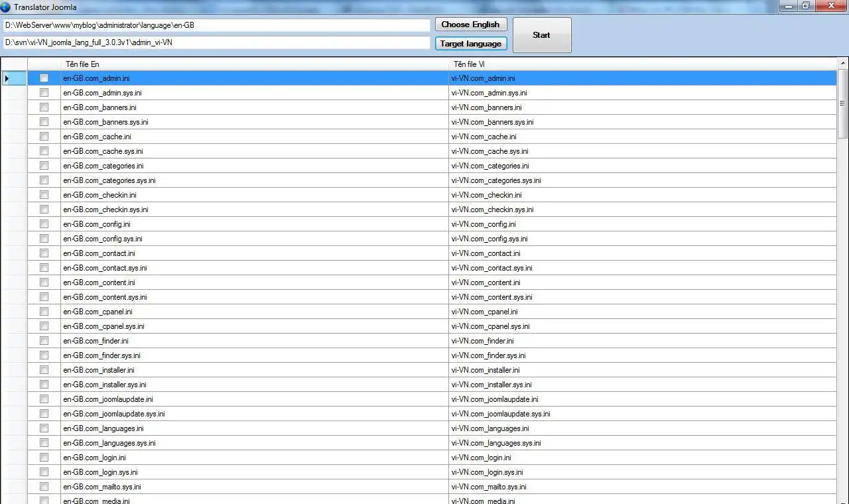Click the vi-VN.com_cpanel.sys.ini cell

pos(643,326)
